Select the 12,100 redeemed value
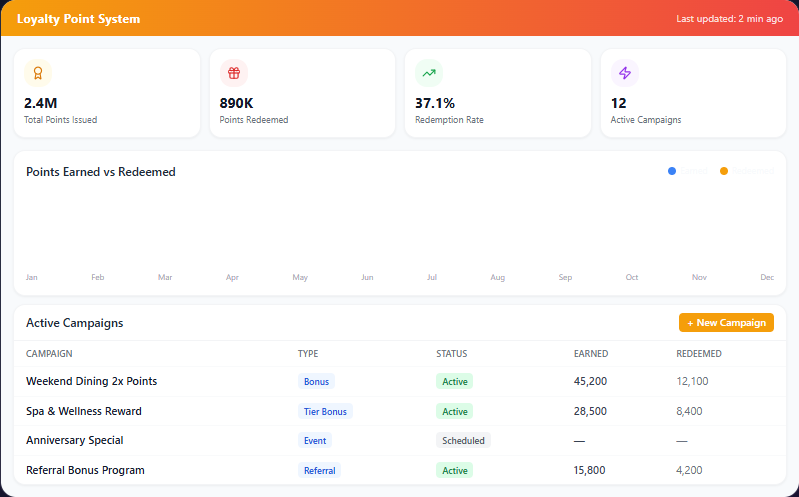Screen dimensions: 799x497 [692, 381]
